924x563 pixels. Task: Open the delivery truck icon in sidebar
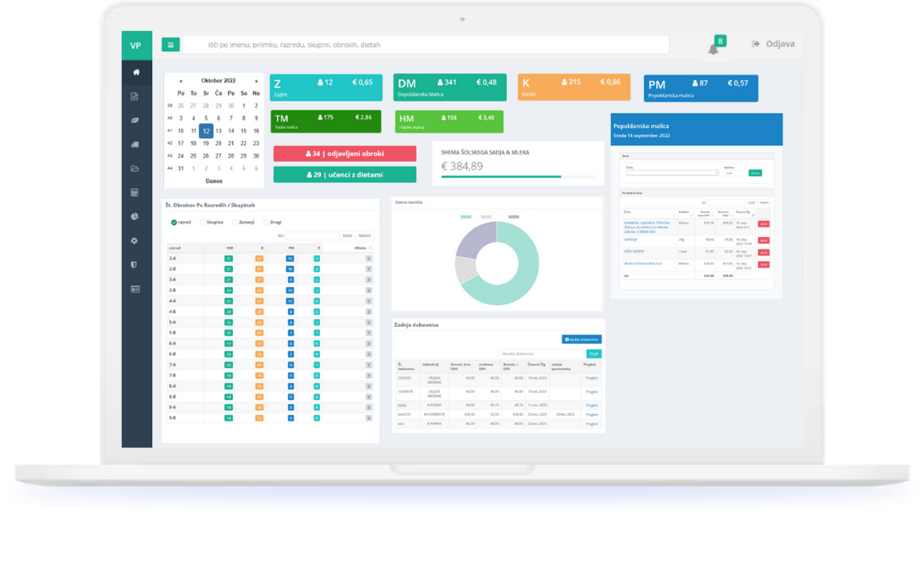click(135, 144)
